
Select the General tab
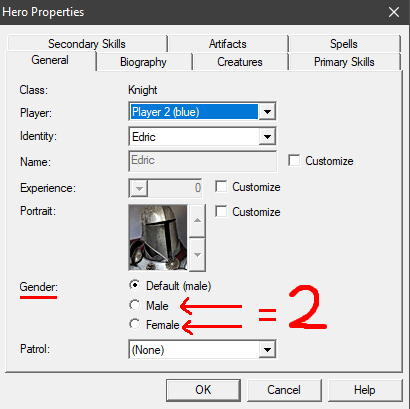pos(50,61)
